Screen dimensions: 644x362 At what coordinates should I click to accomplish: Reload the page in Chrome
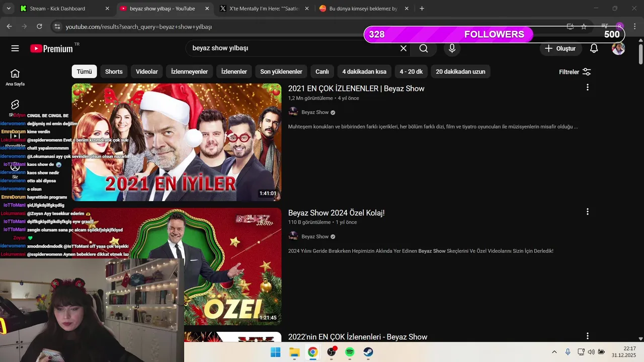tap(39, 27)
